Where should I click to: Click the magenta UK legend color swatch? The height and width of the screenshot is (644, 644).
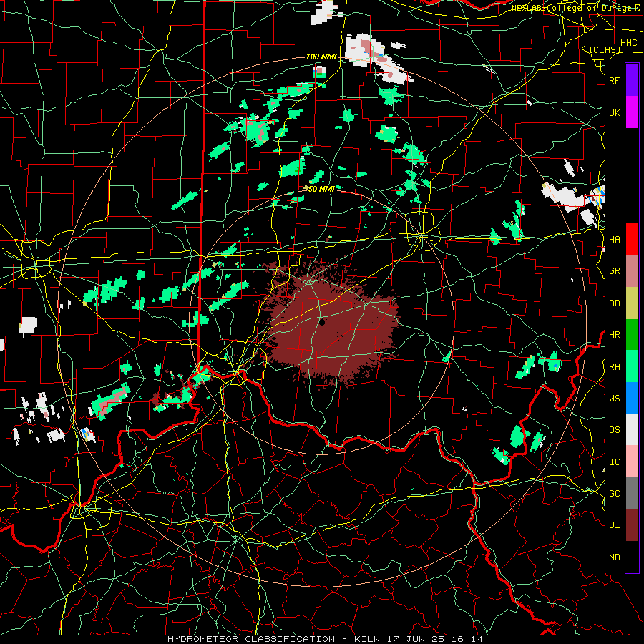coord(632,112)
